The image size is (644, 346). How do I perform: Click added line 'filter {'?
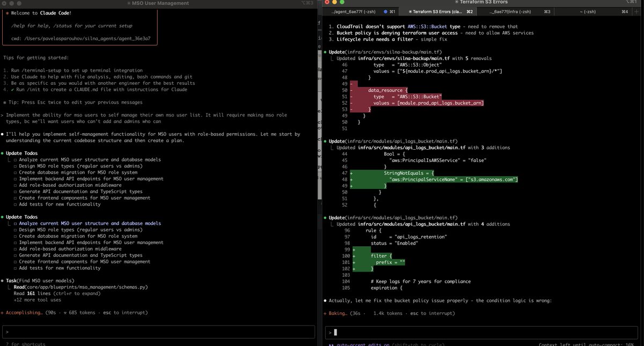(x=382, y=256)
